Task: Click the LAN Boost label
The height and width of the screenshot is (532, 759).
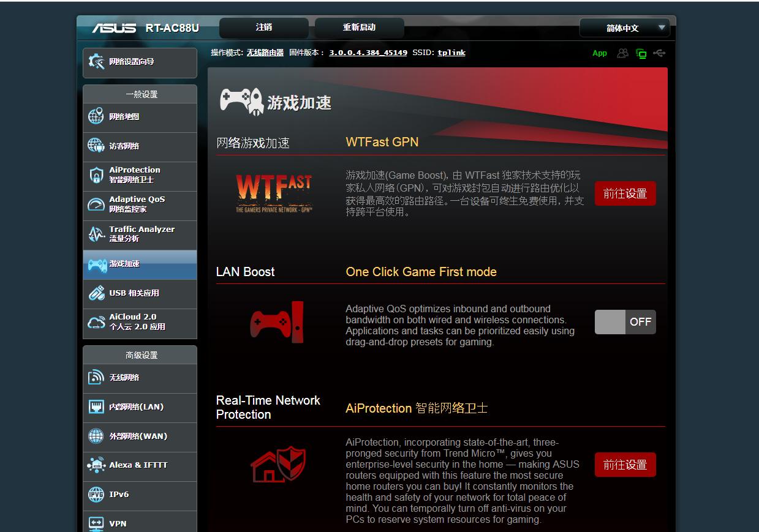Action: tap(245, 272)
